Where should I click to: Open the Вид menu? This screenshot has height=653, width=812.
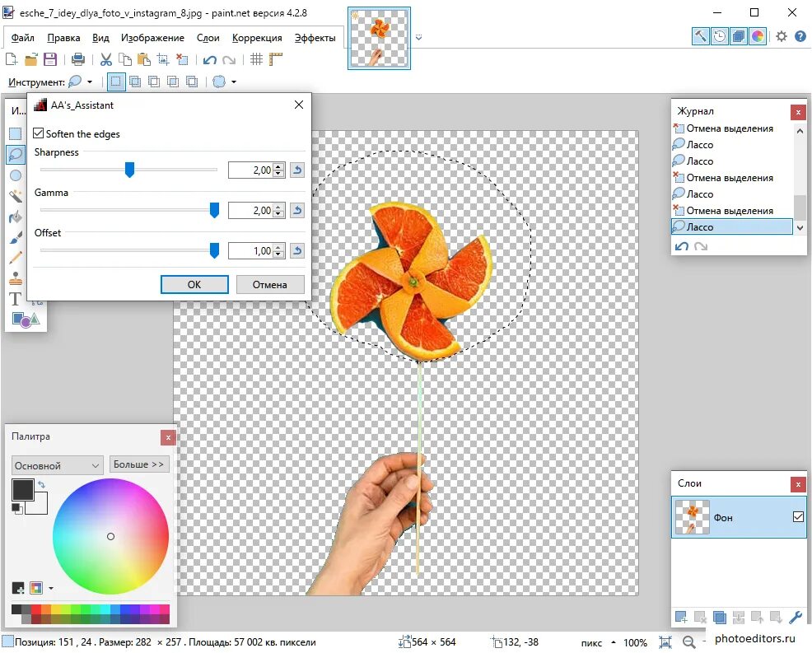tap(100, 38)
